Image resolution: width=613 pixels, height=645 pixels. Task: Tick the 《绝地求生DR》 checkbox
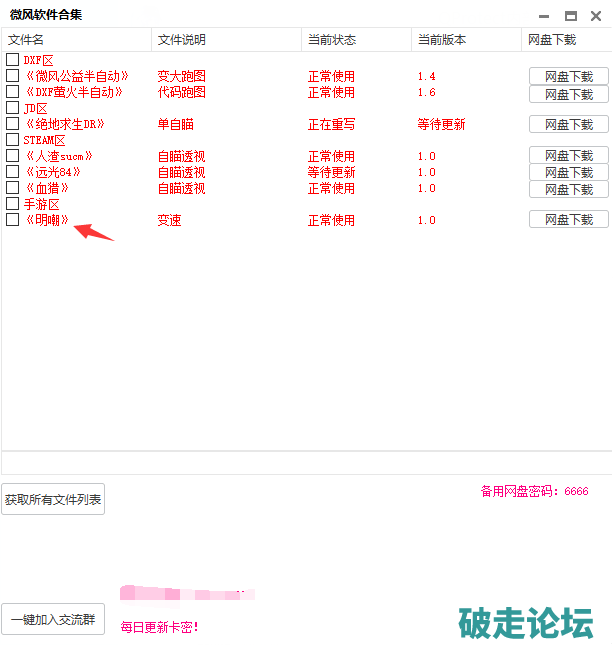coord(12,124)
